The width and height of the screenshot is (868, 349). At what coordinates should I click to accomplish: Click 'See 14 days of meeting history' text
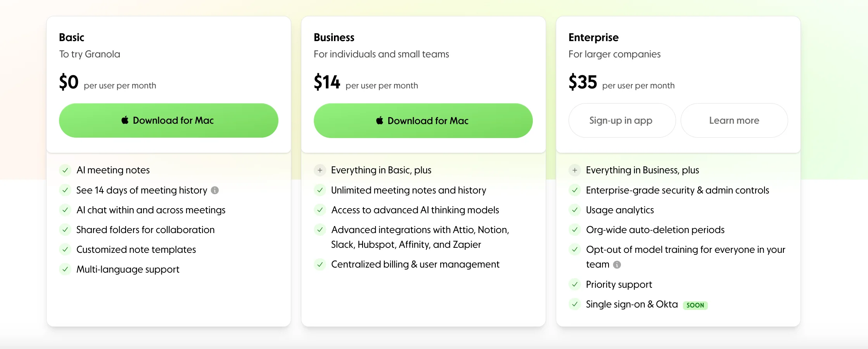coord(142,190)
